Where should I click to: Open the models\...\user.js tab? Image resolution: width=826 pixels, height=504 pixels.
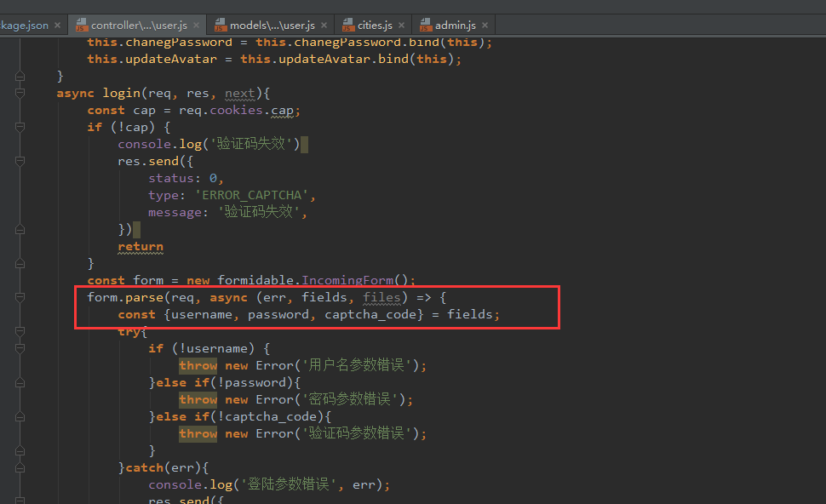[272, 26]
